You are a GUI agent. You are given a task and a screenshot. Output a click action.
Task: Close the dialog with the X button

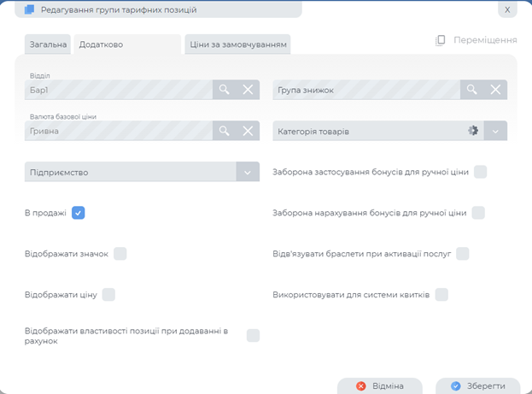[507, 10]
